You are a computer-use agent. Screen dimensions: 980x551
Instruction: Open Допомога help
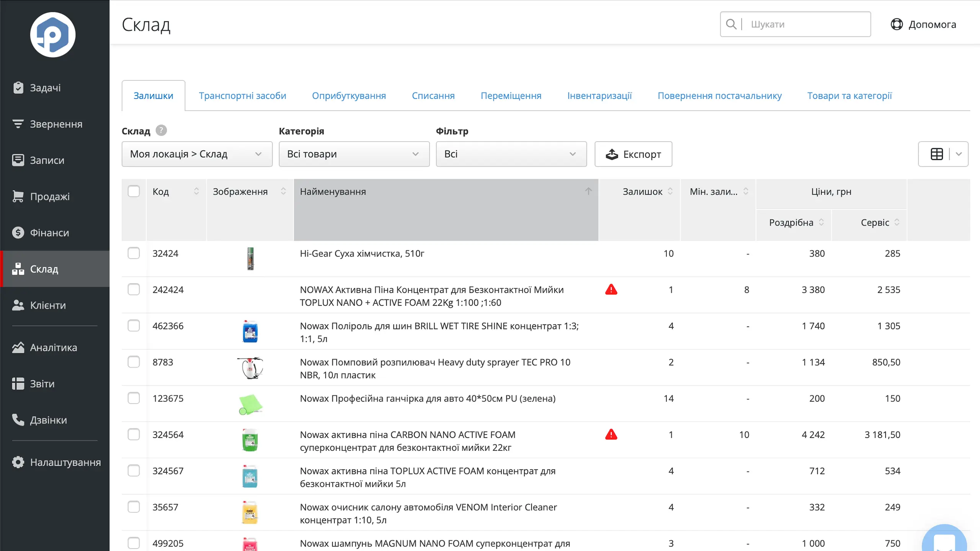[923, 24]
